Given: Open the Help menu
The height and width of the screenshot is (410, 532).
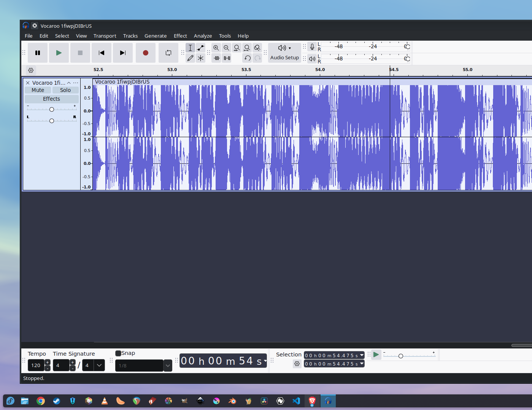Looking at the screenshot, I should point(243,36).
